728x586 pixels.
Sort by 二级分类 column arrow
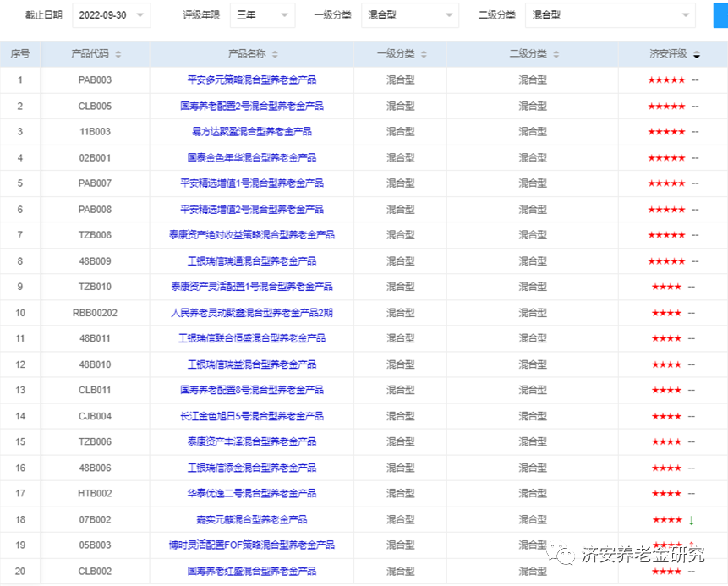(556, 54)
